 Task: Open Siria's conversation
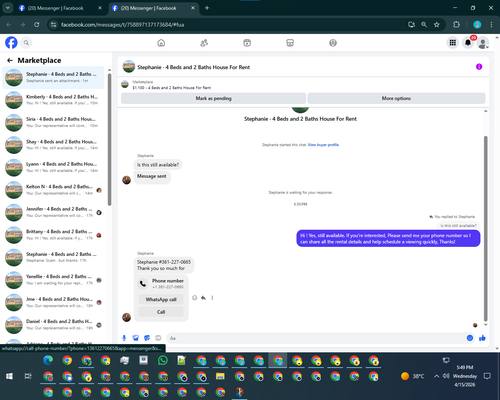[53, 122]
